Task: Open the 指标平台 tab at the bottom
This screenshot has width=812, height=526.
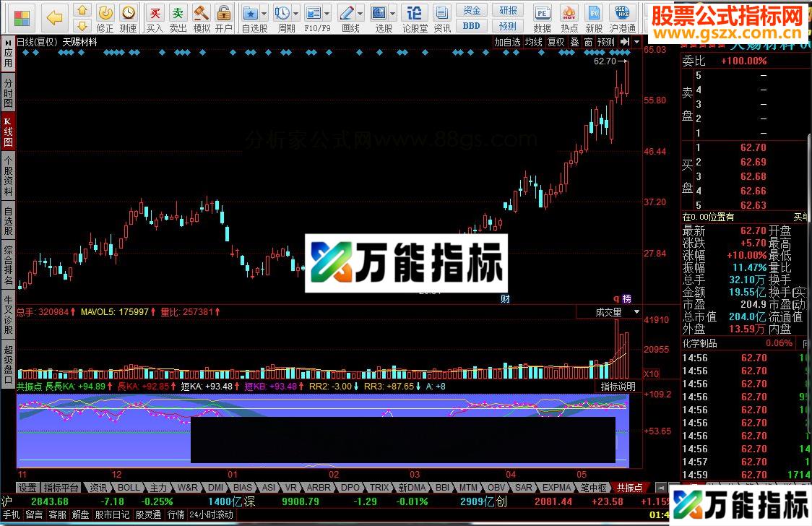Action: pos(62,488)
